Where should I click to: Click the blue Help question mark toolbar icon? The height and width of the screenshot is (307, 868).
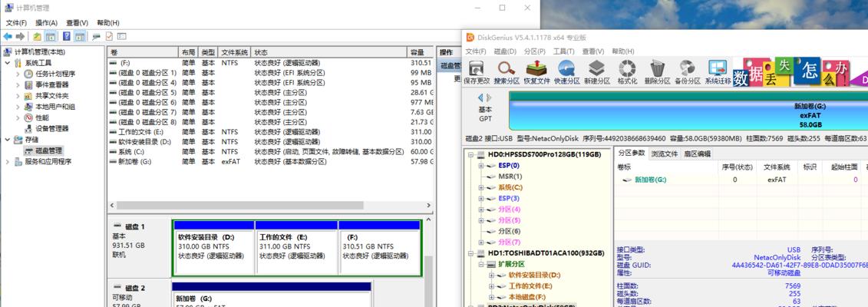67,37
